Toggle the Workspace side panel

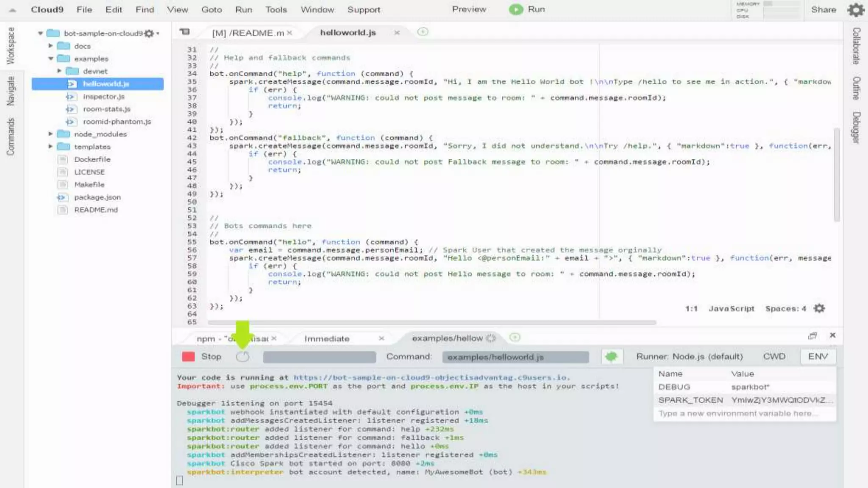pyautogui.click(x=11, y=45)
